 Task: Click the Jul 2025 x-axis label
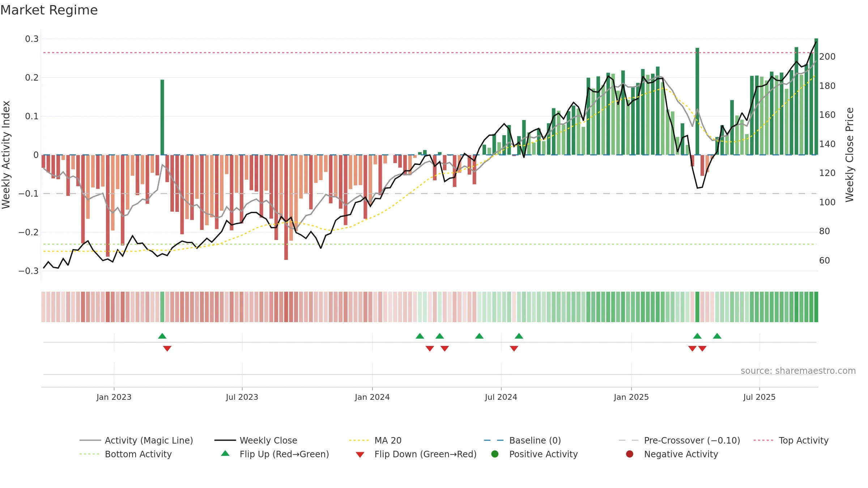click(x=759, y=397)
